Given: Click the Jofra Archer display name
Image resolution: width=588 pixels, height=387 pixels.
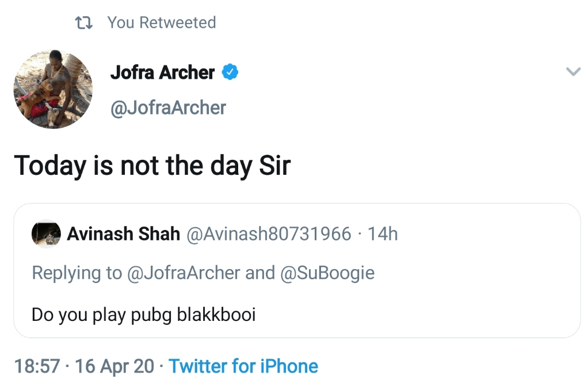Looking at the screenshot, I should pos(162,73).
